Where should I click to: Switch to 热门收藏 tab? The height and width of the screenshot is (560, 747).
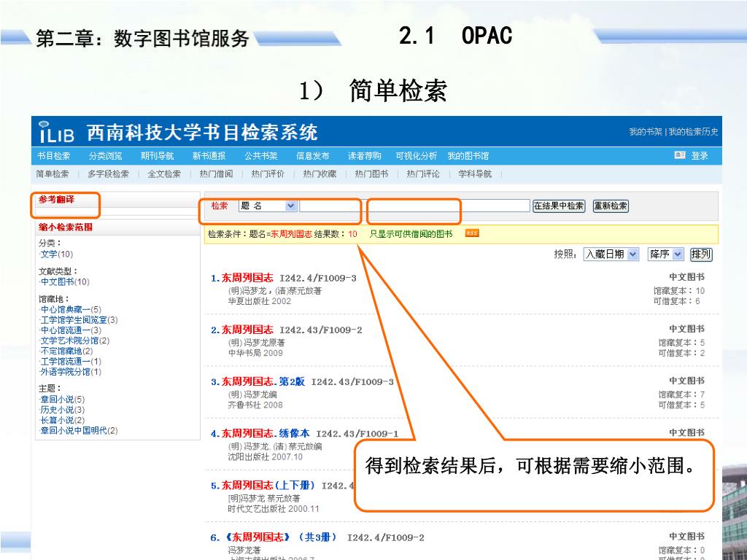320,174
